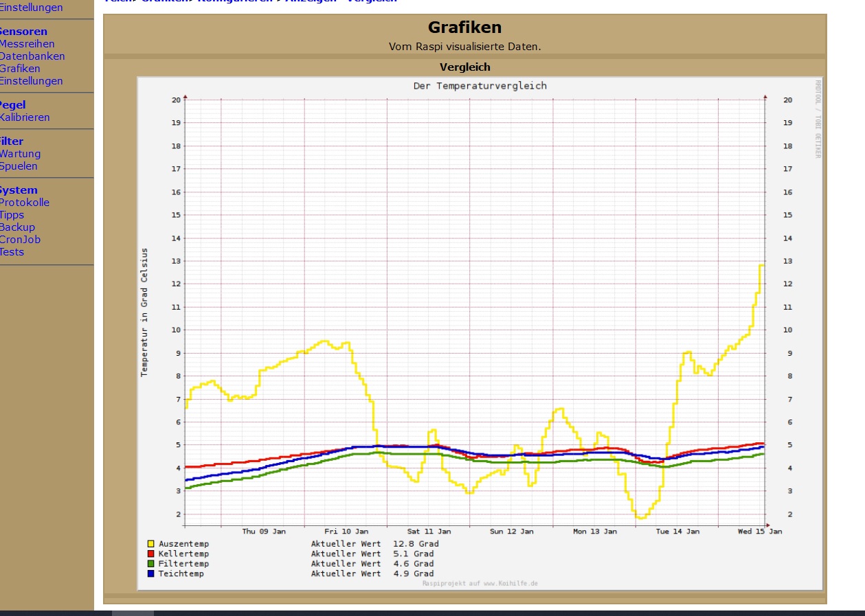Select the System section heading

click(19, 190)
